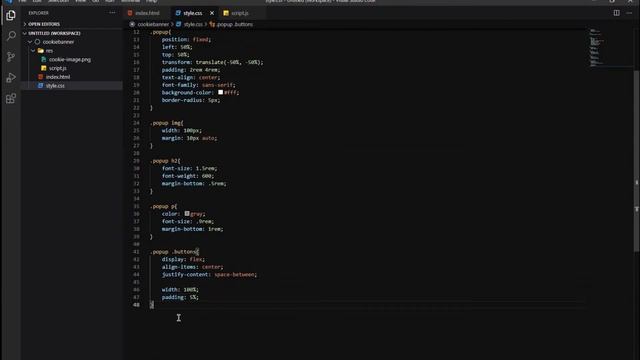
Task: Switch to the index.html tab
Action: [x=147, y=13]
